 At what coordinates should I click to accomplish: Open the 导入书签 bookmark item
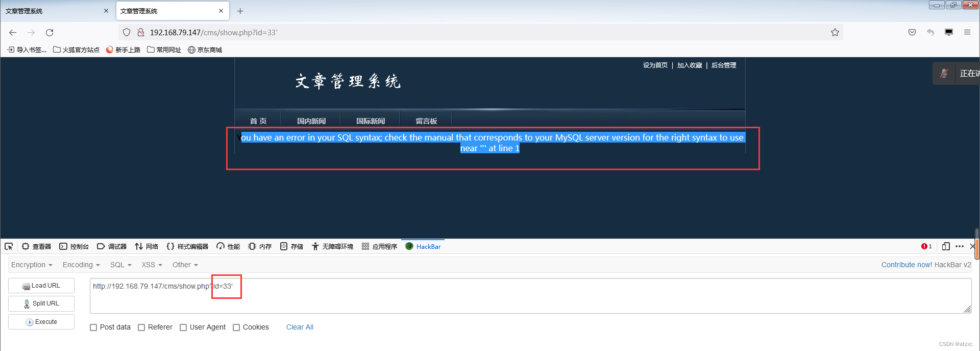pos(27,50)
